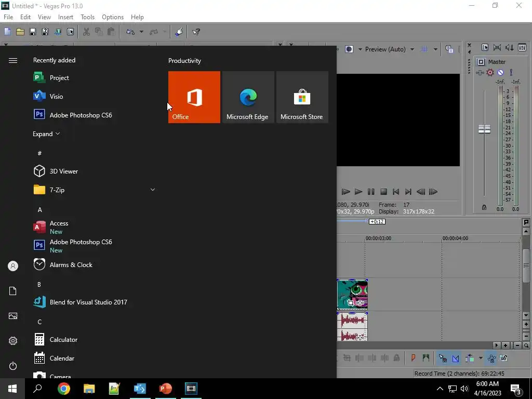Open a project with the folder icon

[20, 32]
